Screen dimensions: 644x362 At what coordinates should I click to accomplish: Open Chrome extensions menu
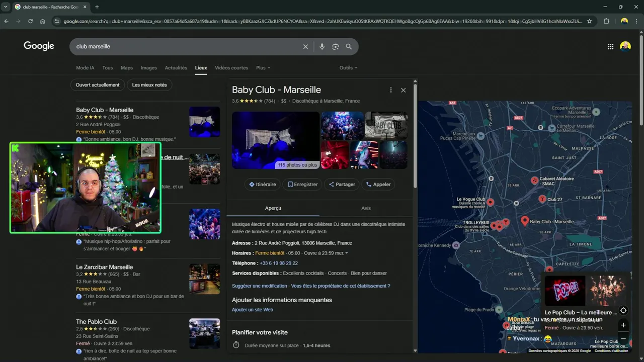point(606,21)
